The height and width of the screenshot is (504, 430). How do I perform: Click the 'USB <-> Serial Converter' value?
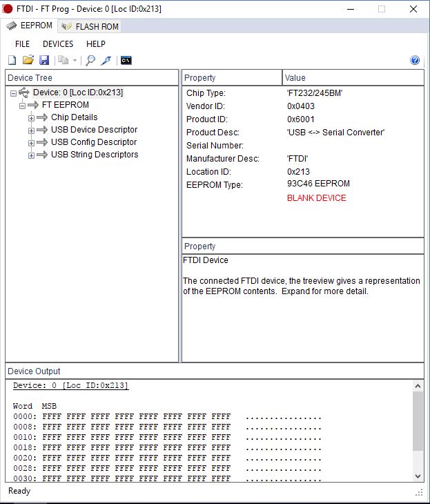pos(335,133)
